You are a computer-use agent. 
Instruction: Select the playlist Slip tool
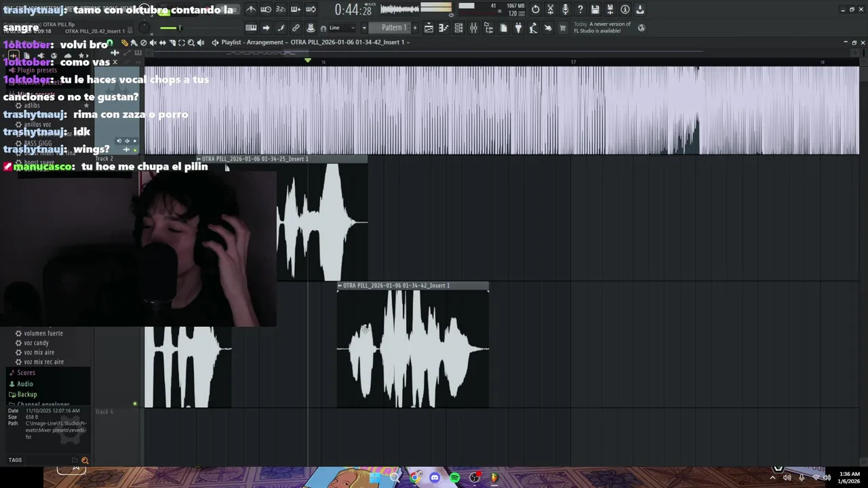(x=162, y=43)
